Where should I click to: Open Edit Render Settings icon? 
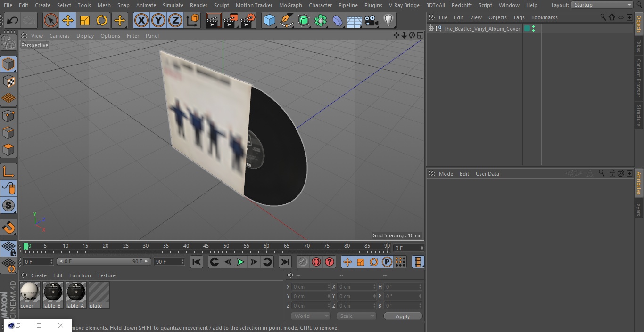248,21
